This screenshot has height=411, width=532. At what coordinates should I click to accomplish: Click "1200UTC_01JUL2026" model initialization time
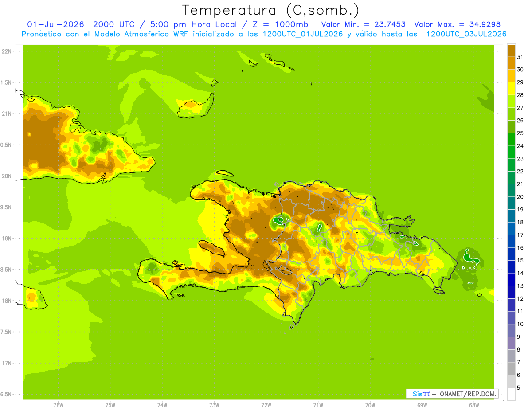[x=303, y=34]
